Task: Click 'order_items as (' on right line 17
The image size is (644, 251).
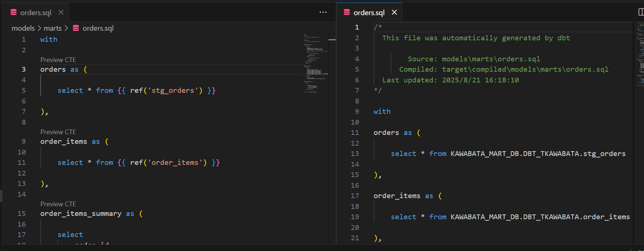Action: coord(408,196)
